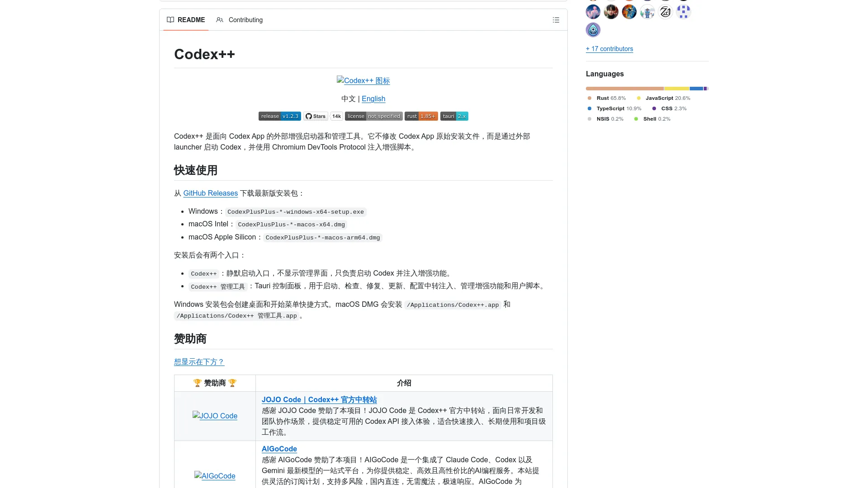Viewport: 868px width, 488px height.
Task: Click the /Applications/Codex++ 管理工具.app path text
Action: [x=237, y=316]
